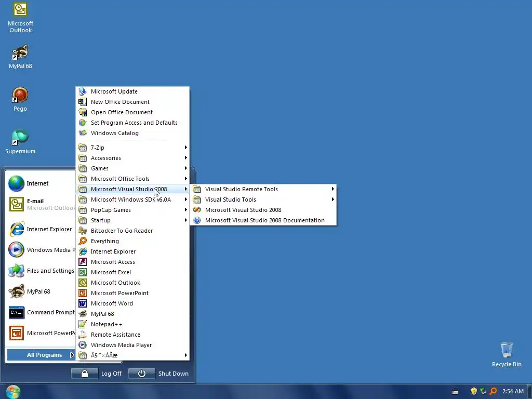
Task: Expand the Games submenu arrow
Action: point(185,168)
